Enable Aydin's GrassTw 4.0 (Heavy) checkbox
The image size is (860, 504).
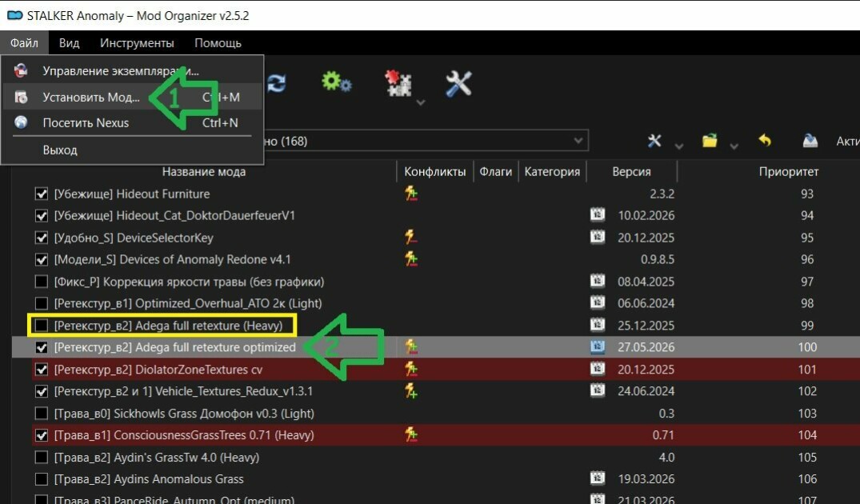click(41, 457)
